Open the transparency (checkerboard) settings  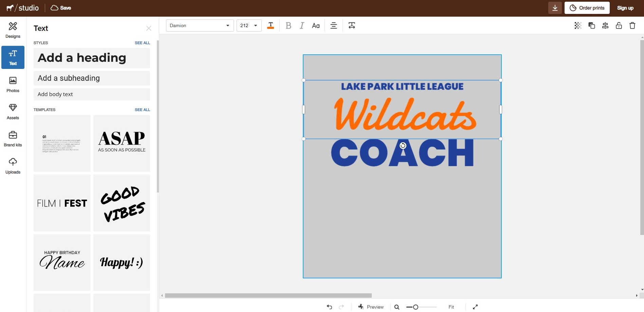point(577,25)
